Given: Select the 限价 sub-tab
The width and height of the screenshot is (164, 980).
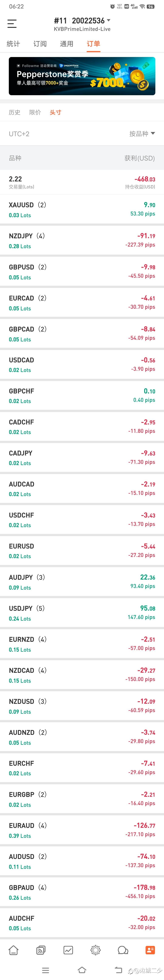Looking at the screenshot, I should (35, 112).
